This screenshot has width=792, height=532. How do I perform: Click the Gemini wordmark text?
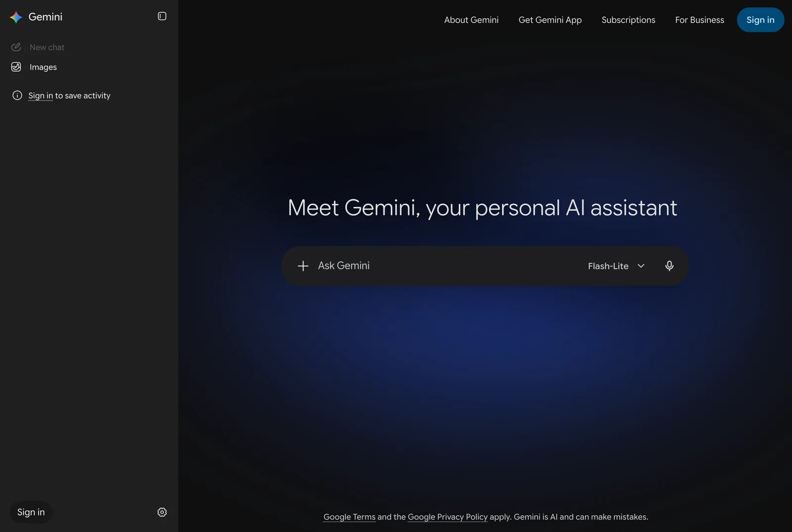(46, 17)
